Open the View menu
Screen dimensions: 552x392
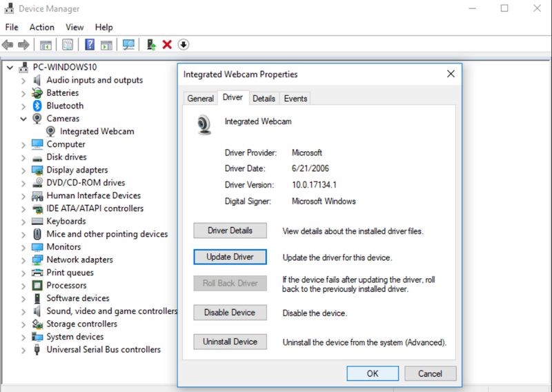click(75, 27)
